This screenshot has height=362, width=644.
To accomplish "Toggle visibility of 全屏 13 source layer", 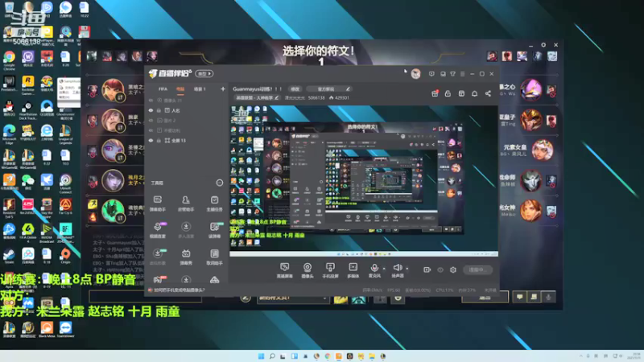I will click(151, 140).
